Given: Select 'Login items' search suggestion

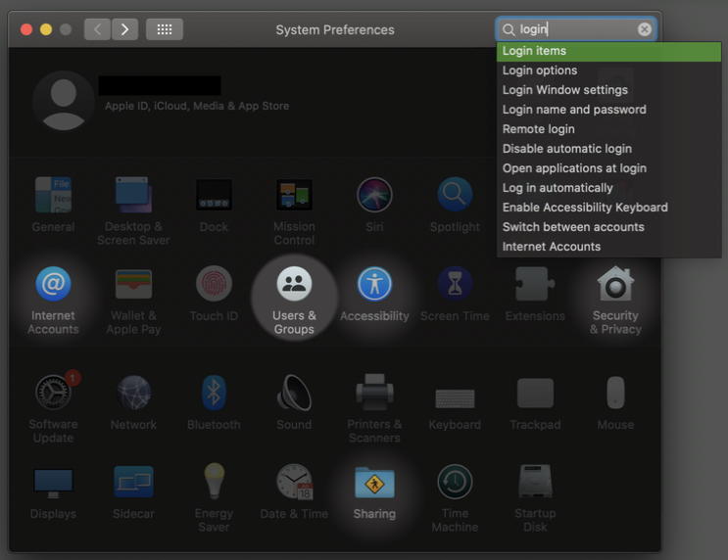Looking at the screenshot, I should (x=608, y=51).
